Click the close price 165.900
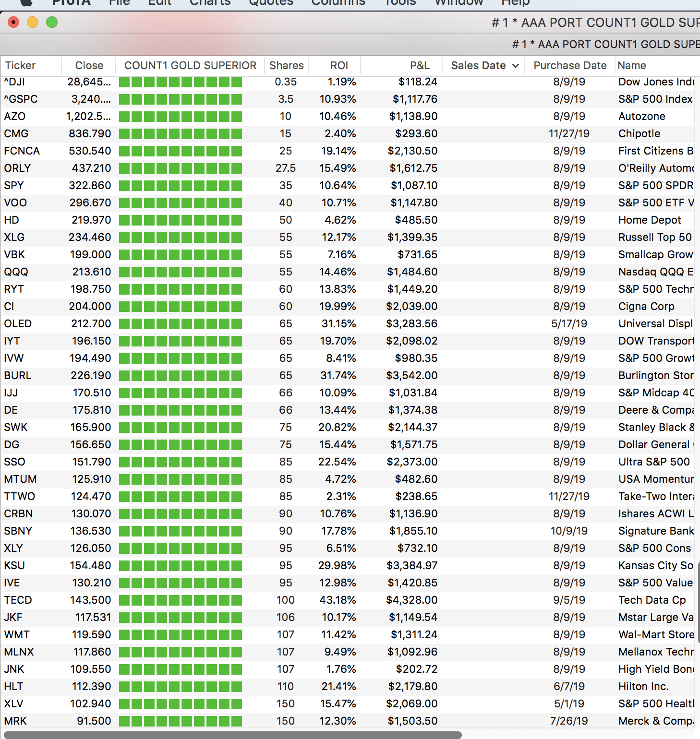Image resolution: width=700 pixels, height=739 pixels. pyautogui.click(x=91, y=427)
